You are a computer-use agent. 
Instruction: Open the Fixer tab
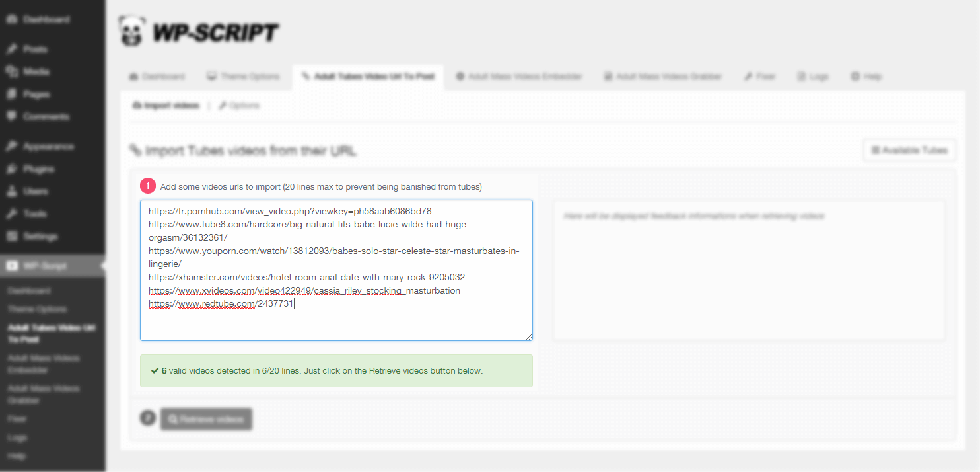coord(759,77)
